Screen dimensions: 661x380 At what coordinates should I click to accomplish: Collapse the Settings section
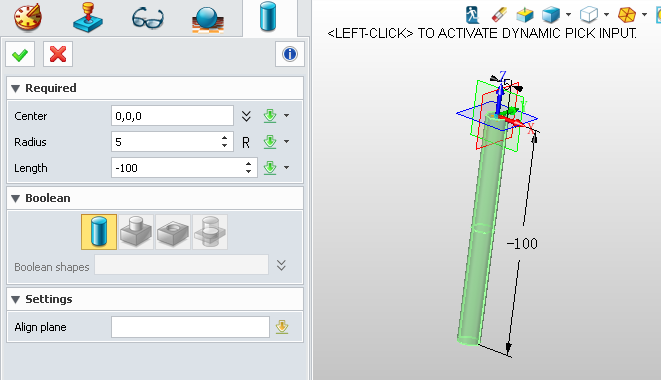pos(16,300)
